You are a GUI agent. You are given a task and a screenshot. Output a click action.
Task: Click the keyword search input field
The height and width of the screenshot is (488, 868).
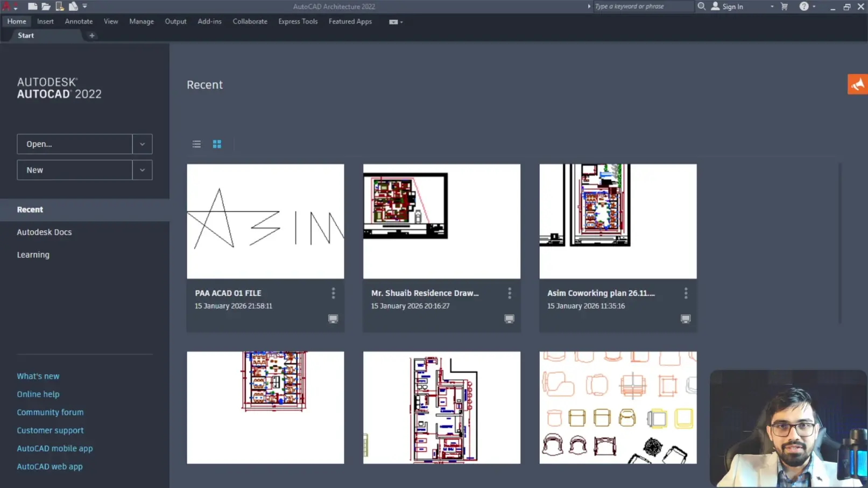click(643, 6)
